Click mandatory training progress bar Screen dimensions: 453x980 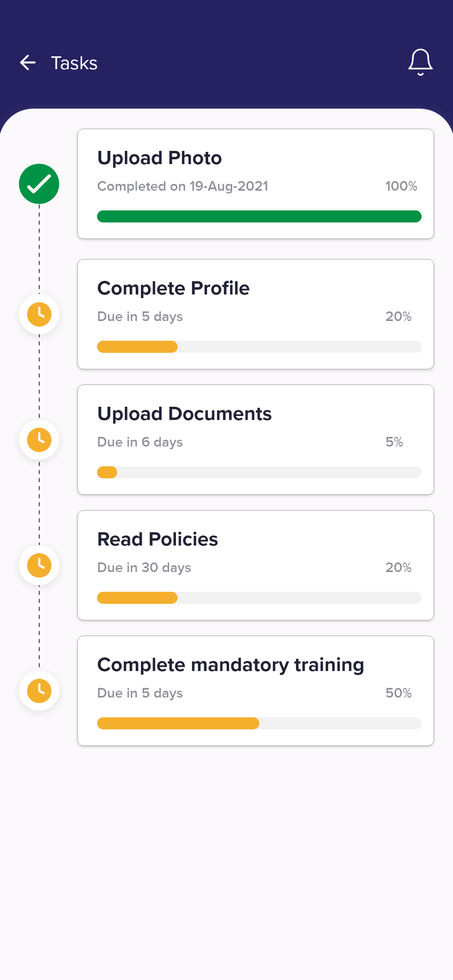[x=259, y=723]
